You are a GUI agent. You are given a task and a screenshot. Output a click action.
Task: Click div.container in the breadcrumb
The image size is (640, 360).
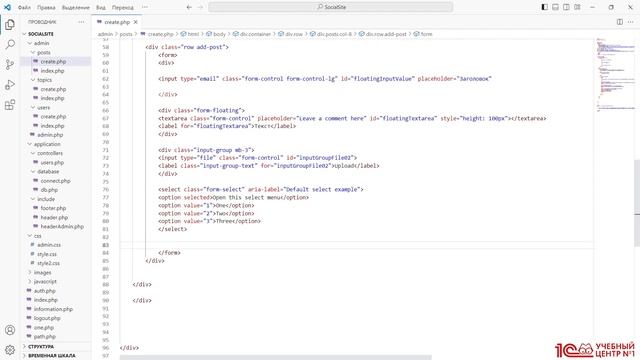[255, 34]
